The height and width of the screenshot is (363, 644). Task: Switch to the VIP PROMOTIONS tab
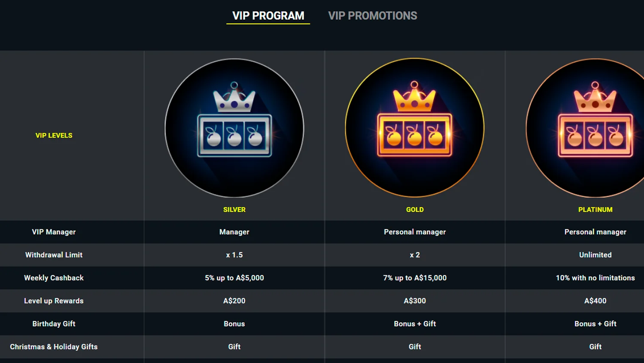click(x=373, y=16)
